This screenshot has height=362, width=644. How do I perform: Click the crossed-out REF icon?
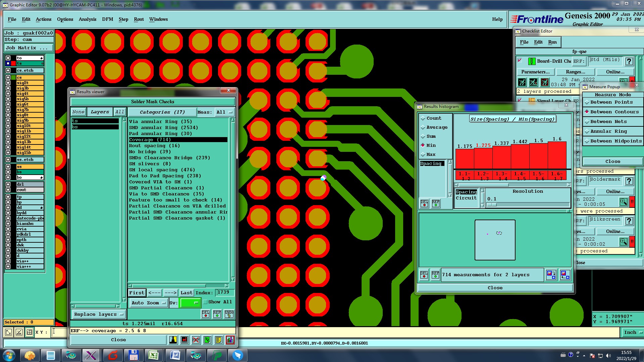point(196,340)
